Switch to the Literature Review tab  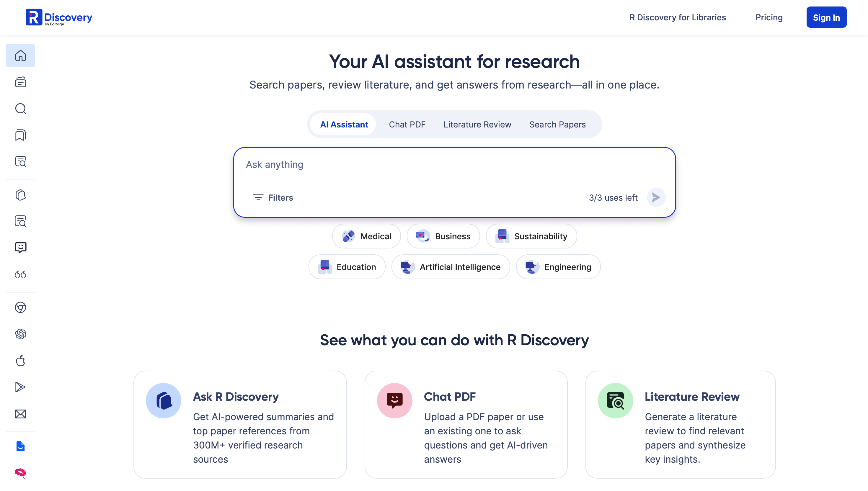(x=477, y=125)
